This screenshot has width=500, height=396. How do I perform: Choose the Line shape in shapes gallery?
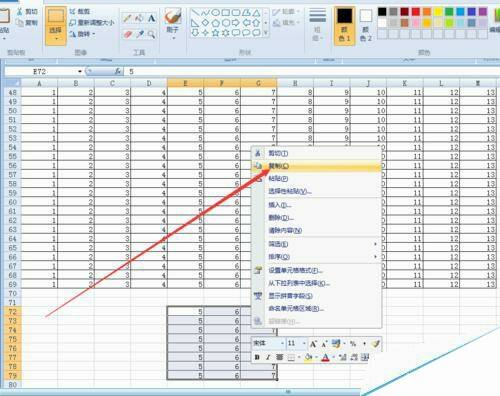(195, 13)
